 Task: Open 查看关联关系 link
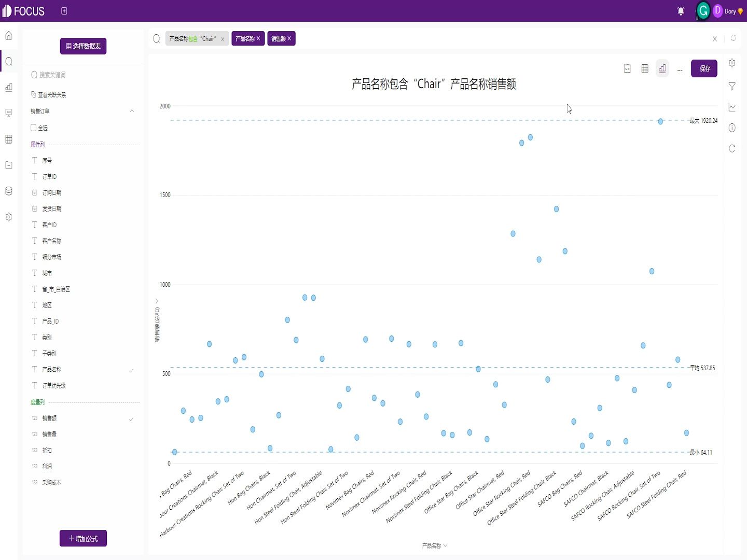point(49,95)
